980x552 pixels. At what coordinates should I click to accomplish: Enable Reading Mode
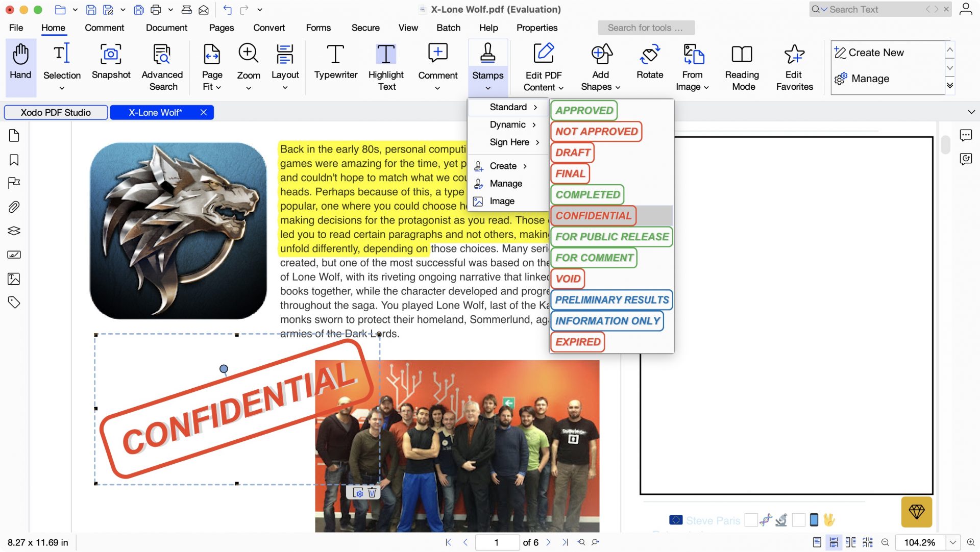pyautogui.click(x=742, y=65)
